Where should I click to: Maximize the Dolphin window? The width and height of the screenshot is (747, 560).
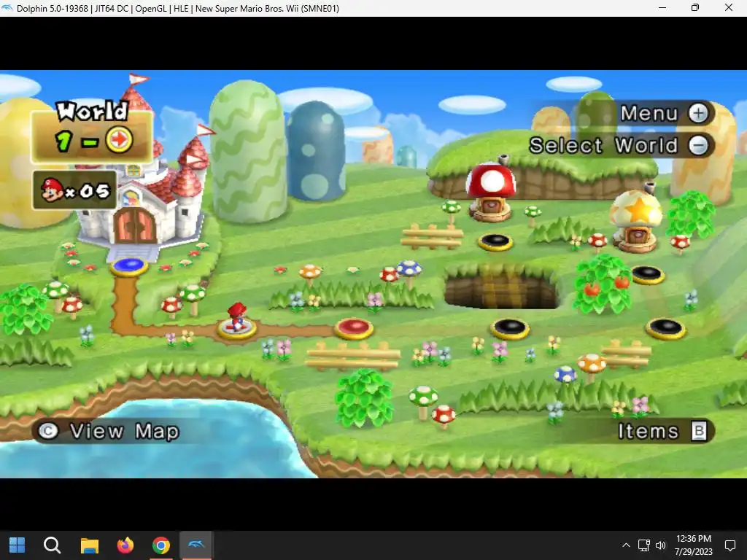pyautogui.click(x=695, y=7)
